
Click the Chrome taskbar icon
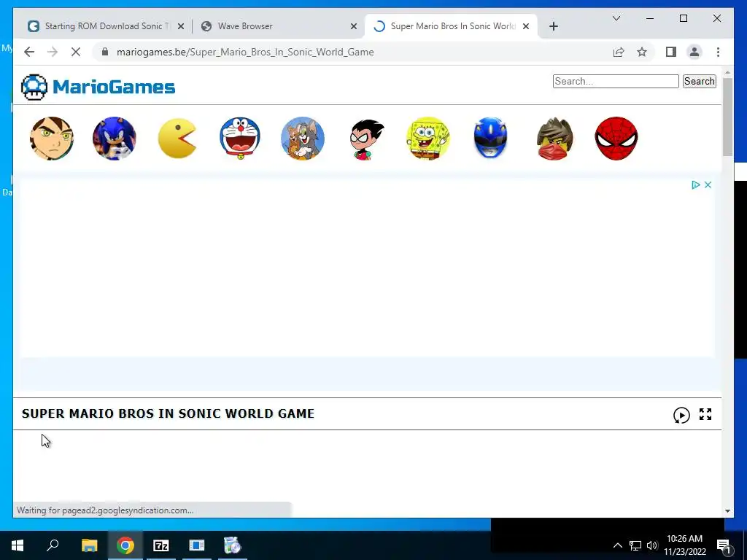point(125,545)
